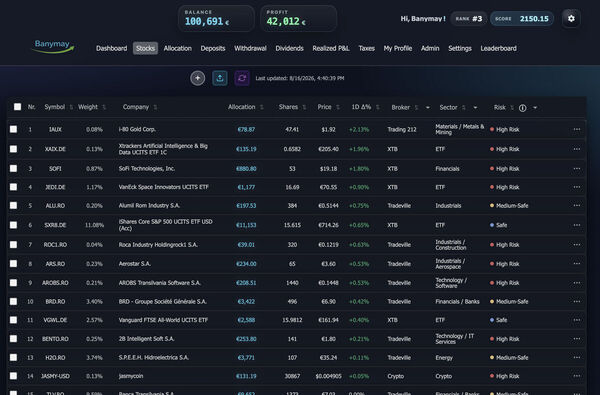Open the Leaderboard tab
600x395 pixels.
[498, 48]
